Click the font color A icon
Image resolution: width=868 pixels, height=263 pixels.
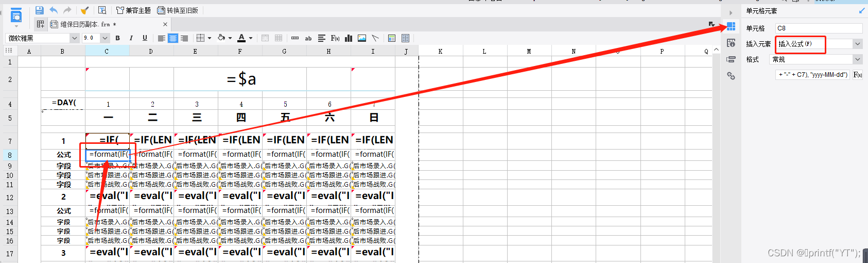pos(241,38)
